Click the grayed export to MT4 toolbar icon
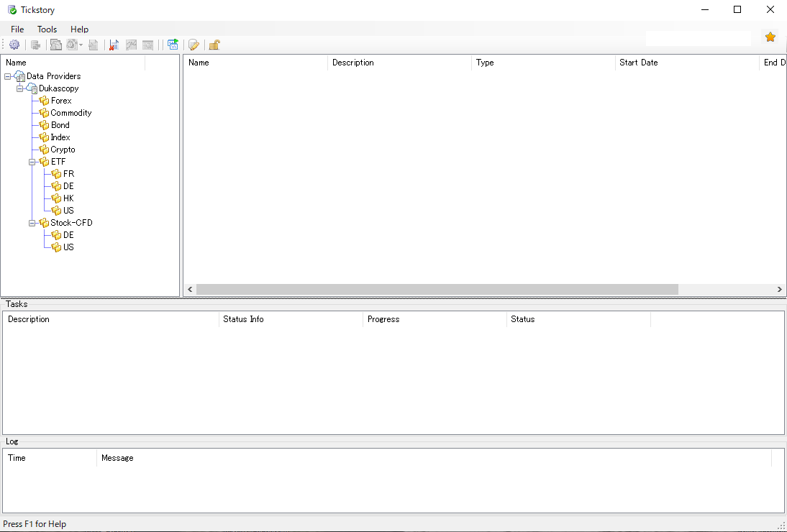Image resolution: width=787 pixels, height=532 pixels. point(55,45)
